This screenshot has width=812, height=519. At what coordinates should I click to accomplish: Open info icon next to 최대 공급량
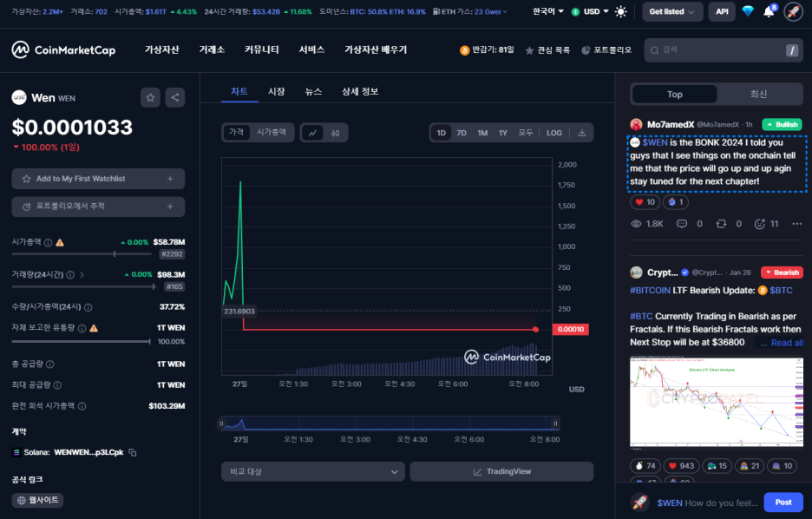[x=57, y=384]
